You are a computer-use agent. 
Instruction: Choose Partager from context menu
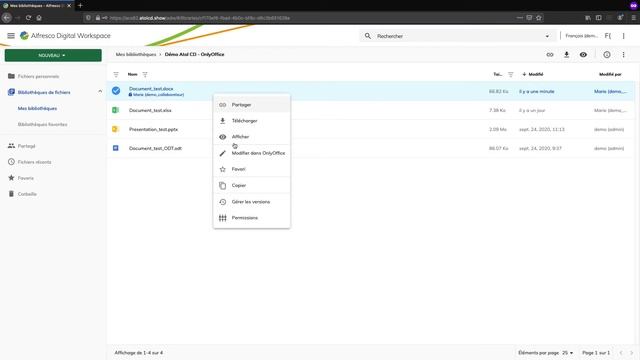point(252,105)
